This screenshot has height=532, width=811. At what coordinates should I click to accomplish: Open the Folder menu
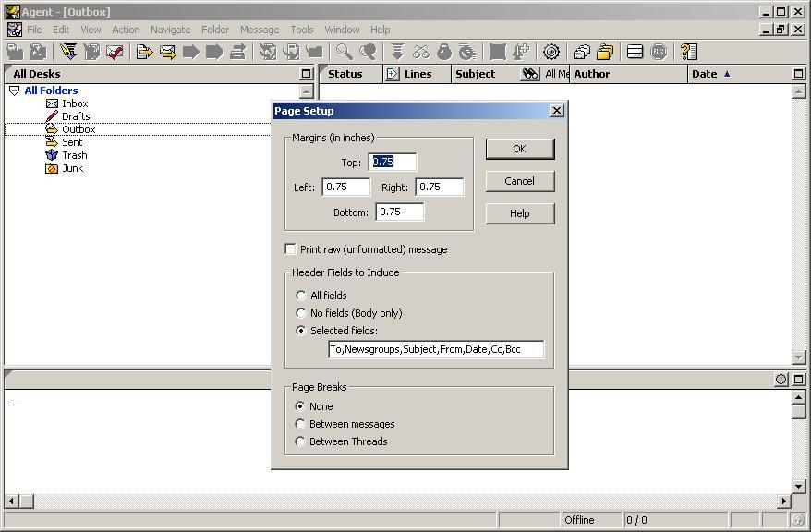click(x=215, y=30)
